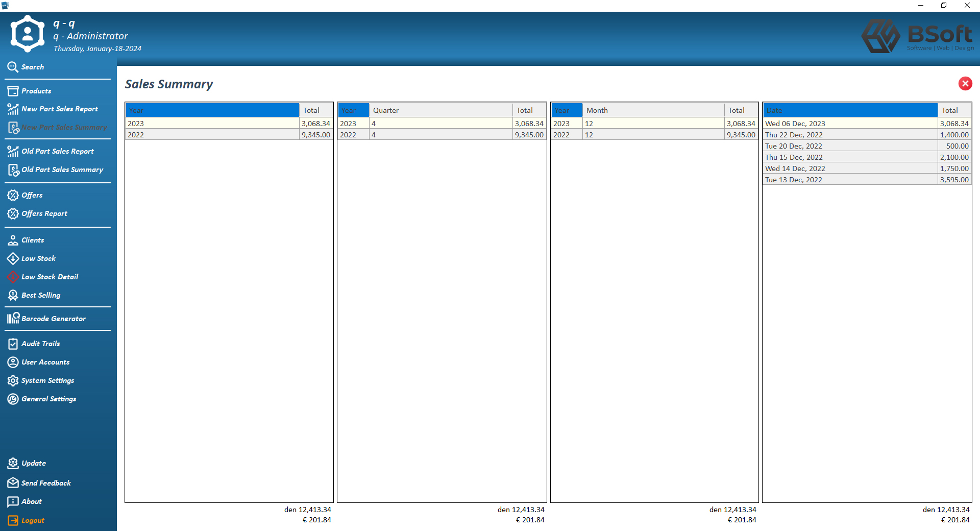The height and width of the screenshot is (531, 980).
Task: Click the General Settings icon
Action: [13, 399]
